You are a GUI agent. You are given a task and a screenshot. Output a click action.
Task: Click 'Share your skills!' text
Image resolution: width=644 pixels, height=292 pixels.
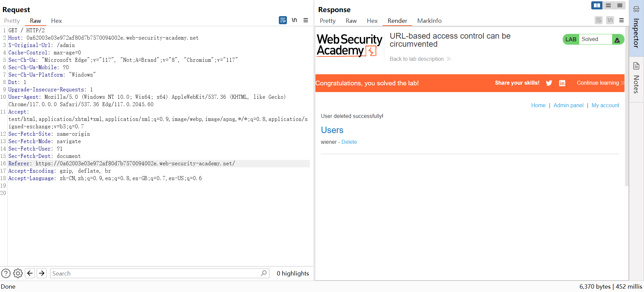(517, 83)
